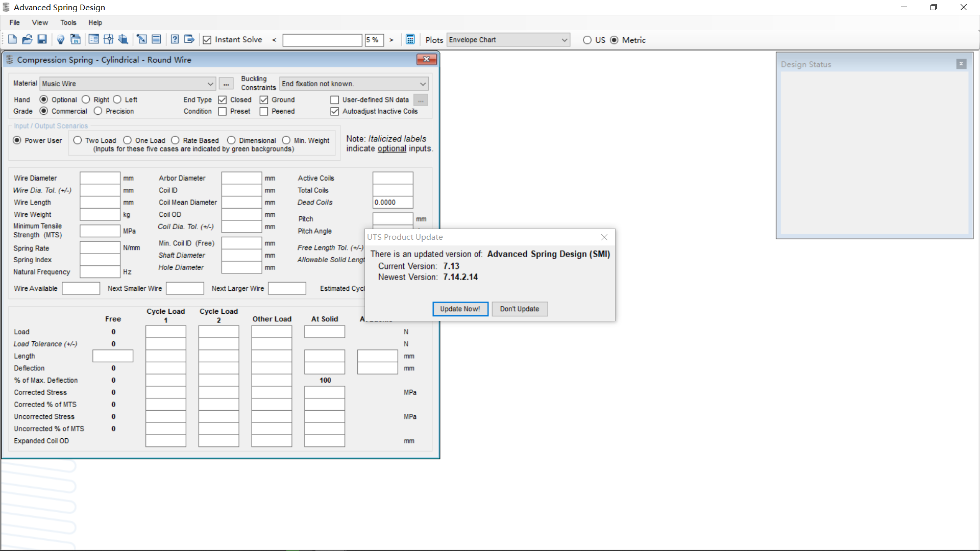Viewport: 980px width, 551px height.
Task: Click the export arrow toolbar icon
Action: (189, 39)
